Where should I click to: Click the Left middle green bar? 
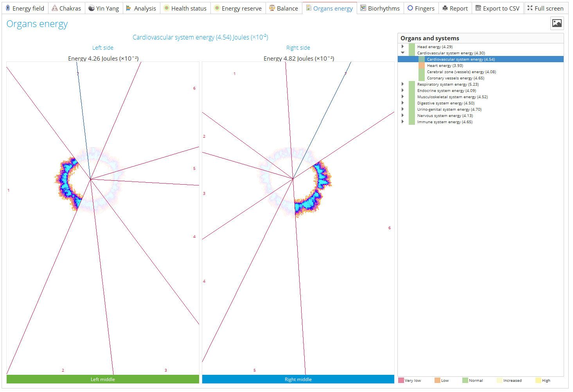pyautogui.click(x=103, y=379)
